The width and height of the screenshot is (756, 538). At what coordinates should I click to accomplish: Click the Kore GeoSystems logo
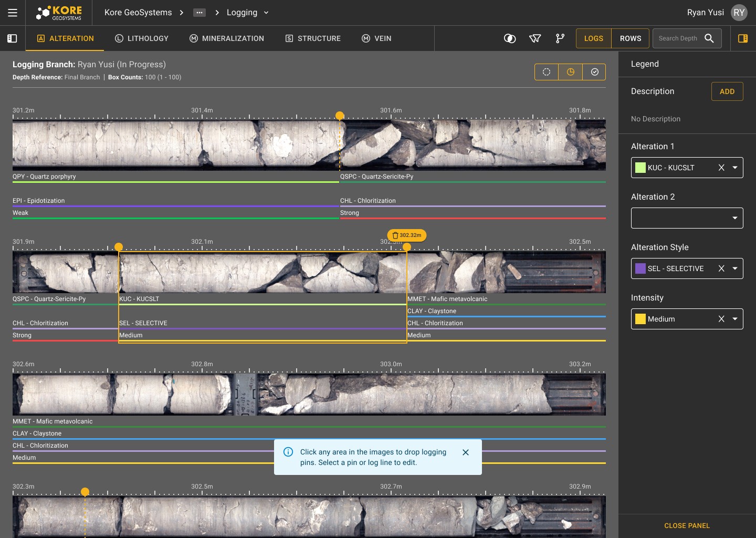tap(59, 13)
